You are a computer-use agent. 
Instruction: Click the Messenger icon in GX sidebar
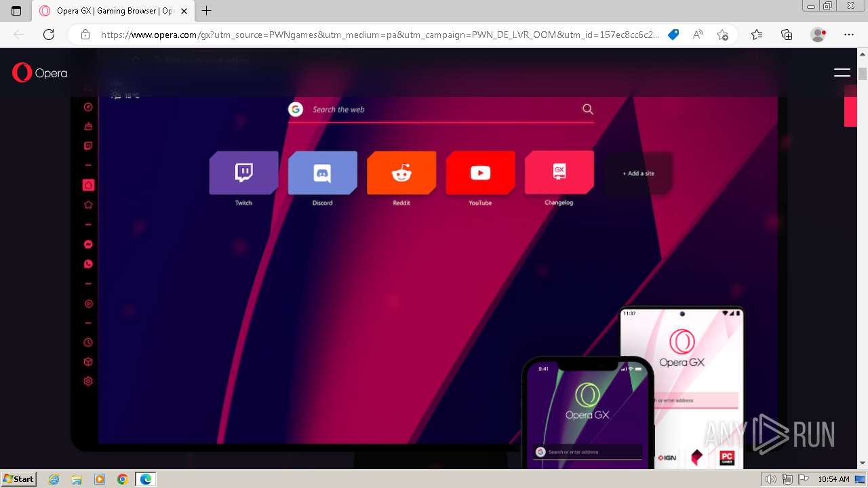(88, 244)
